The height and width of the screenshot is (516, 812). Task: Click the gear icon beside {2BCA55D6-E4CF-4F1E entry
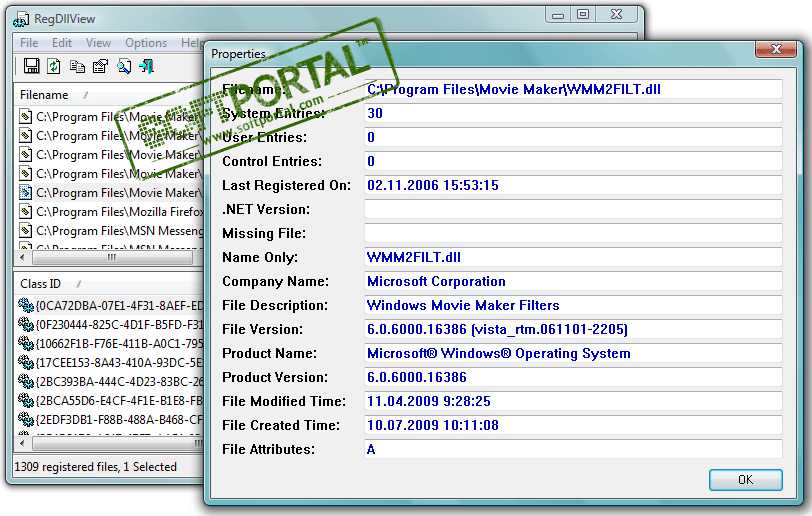click(x=26, y=400)
